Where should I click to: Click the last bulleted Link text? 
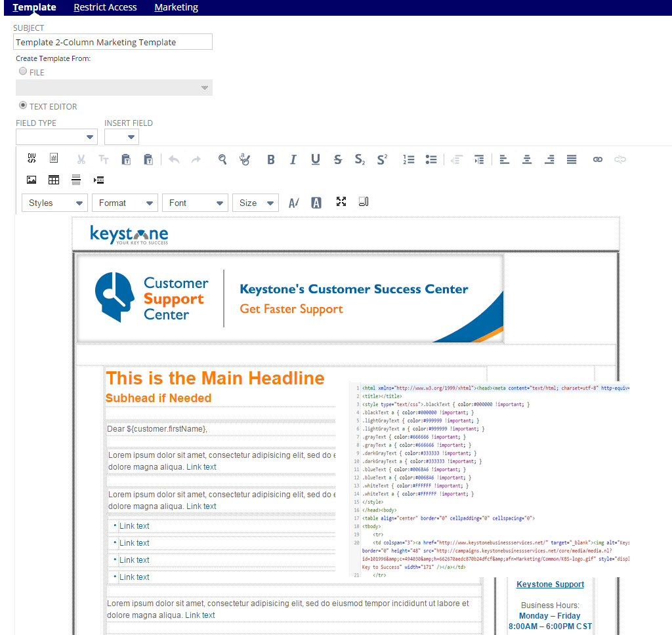(x=134, y=577)
